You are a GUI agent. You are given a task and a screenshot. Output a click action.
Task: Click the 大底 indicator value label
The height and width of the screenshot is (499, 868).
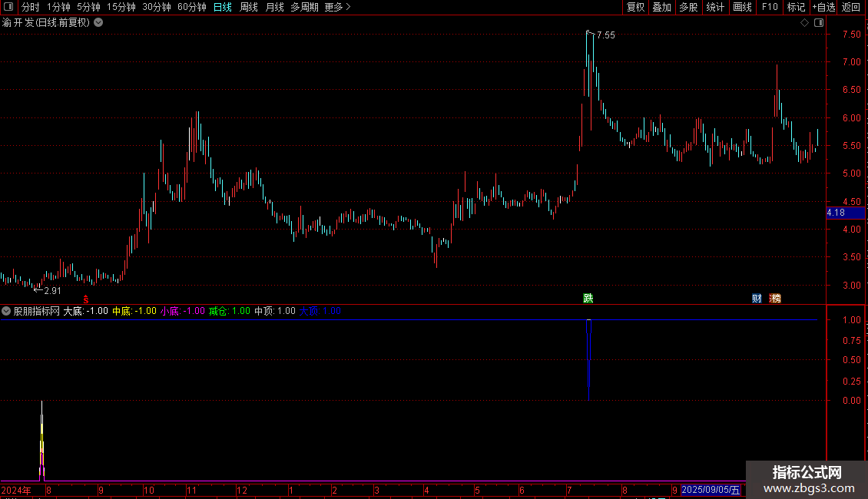click(85, 311)
